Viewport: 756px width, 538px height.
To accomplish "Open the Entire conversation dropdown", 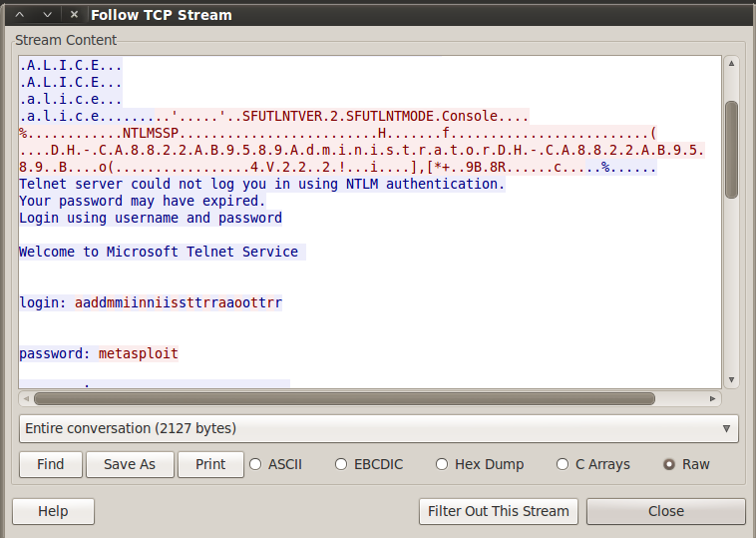I will click(378, 428).
